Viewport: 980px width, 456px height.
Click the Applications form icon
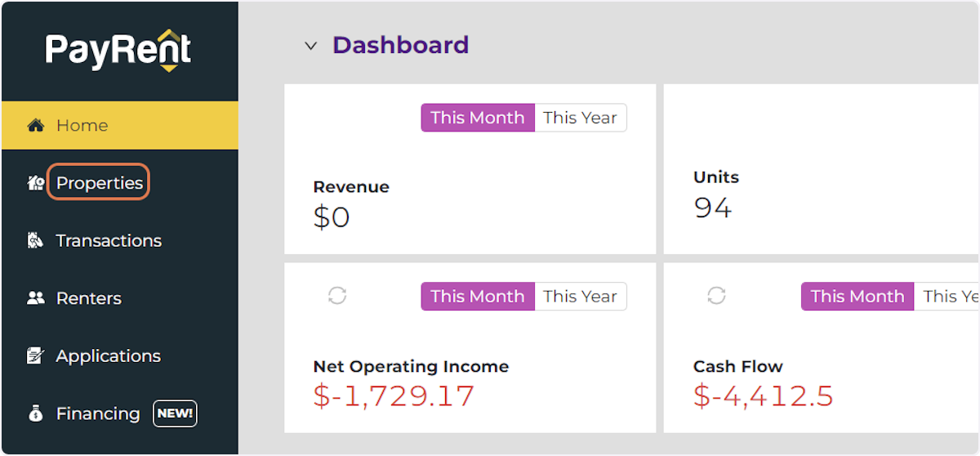click(x=35, y=356)
